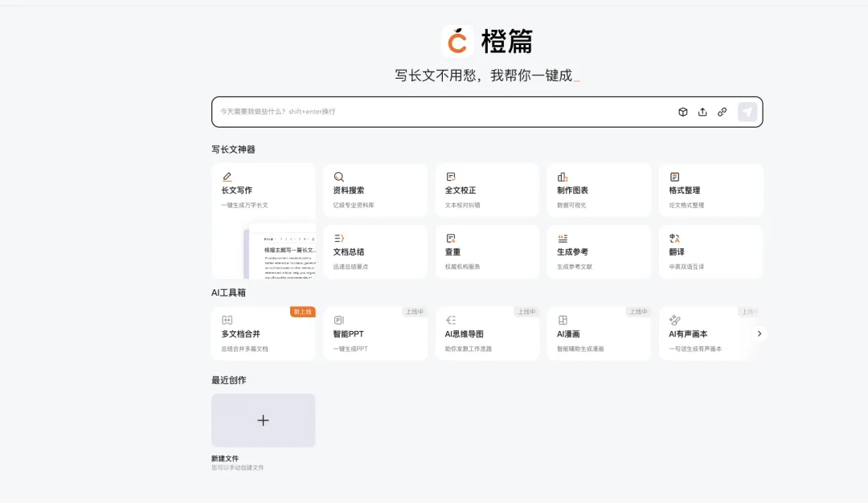Open the AI思维导图 mind map tool
Screen dimensions: 868x503
pyautogui.click(x=487, y=333)
